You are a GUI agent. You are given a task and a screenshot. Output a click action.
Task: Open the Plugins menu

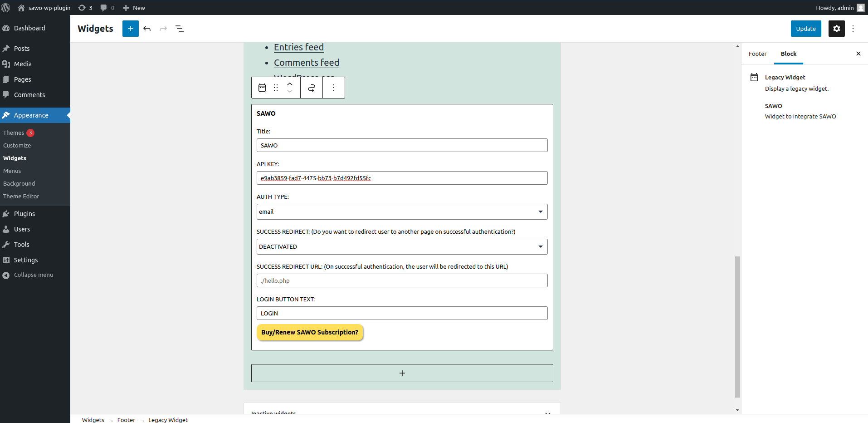click(x=35, y=214)
